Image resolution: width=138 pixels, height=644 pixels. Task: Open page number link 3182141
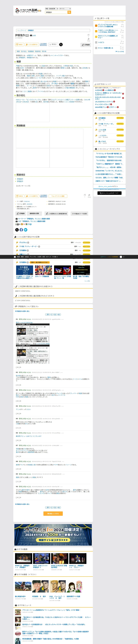click(x=27, y=201)
